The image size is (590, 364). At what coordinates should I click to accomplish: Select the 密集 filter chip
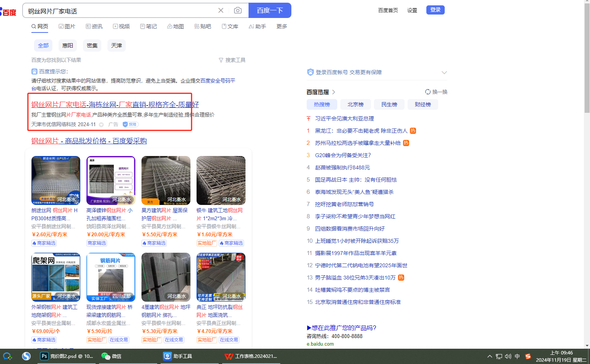coord(92,45)
